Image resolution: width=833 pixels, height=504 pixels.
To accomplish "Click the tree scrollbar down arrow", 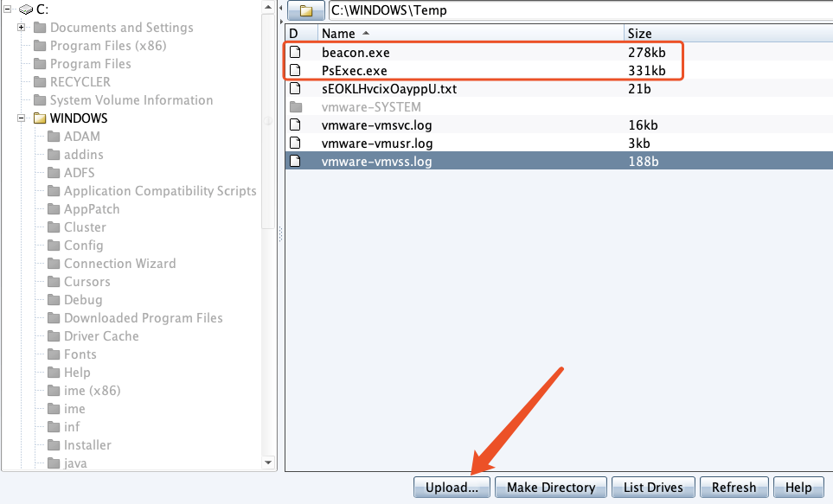I will 268,462.
